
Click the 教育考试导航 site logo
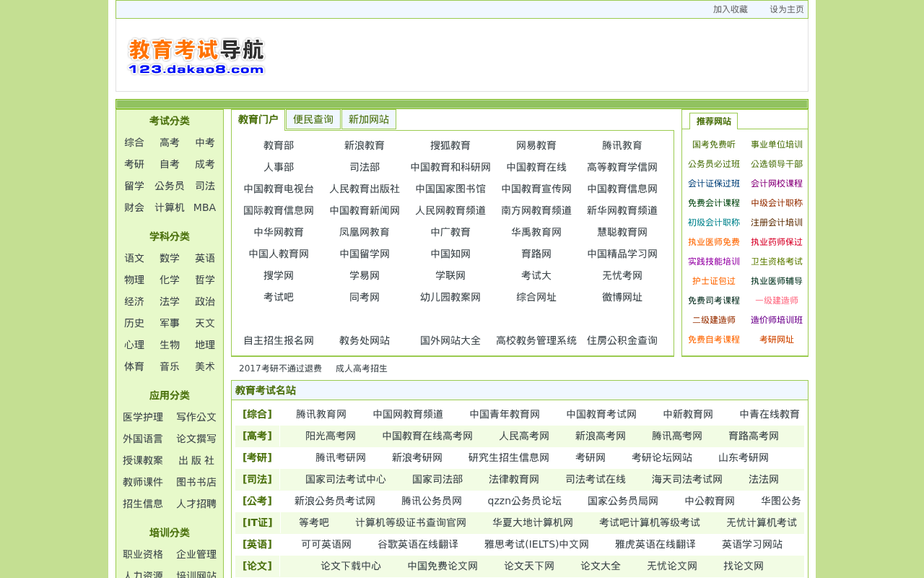point(196,56)
